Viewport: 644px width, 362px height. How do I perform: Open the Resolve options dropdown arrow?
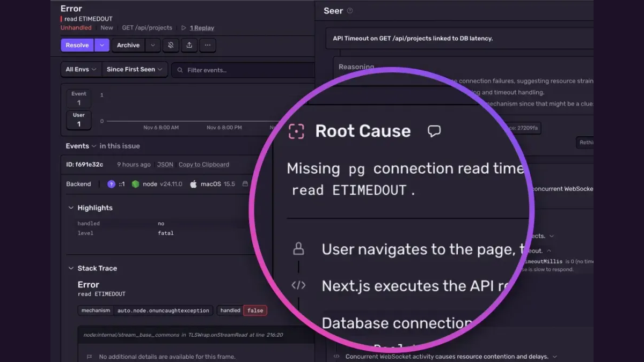[x=102, y=46]
